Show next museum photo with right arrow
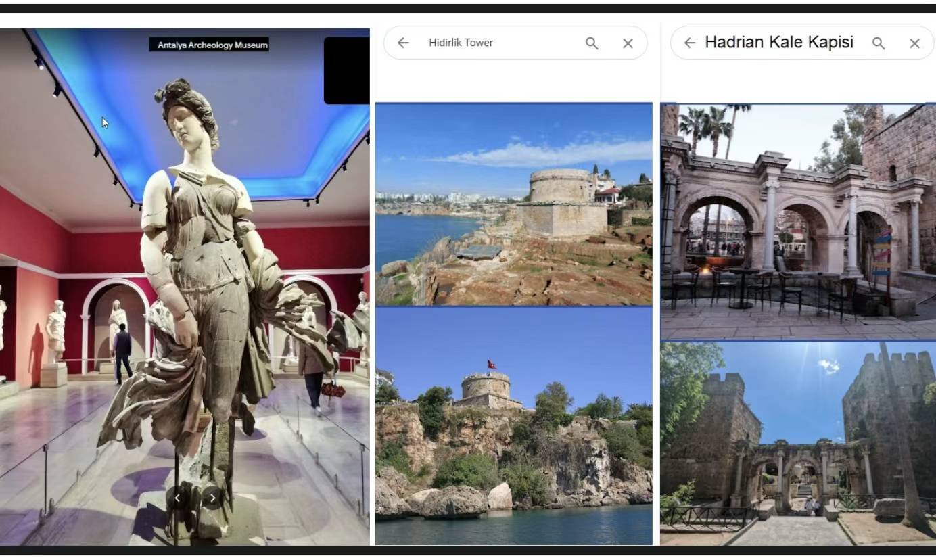 pos(212,498)
